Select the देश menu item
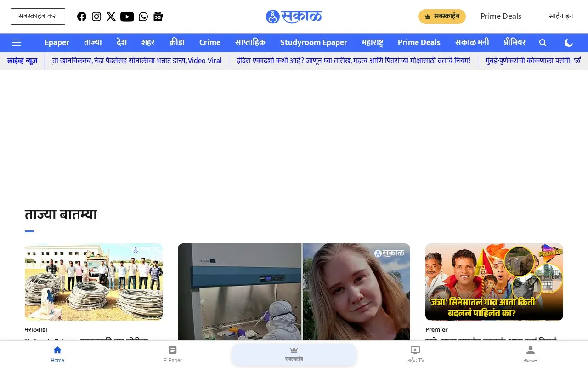This screenshot has width=588, height=368. coord(122,43)
